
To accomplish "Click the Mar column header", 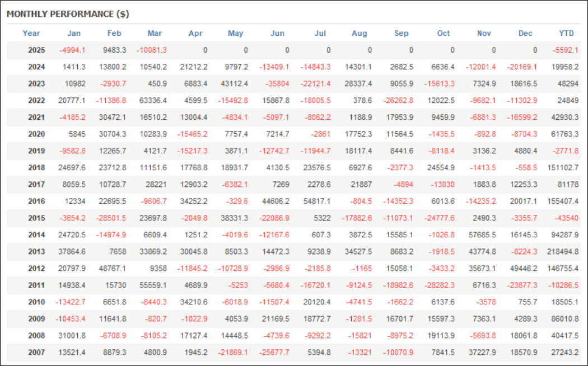I will [x=155, y=34].
